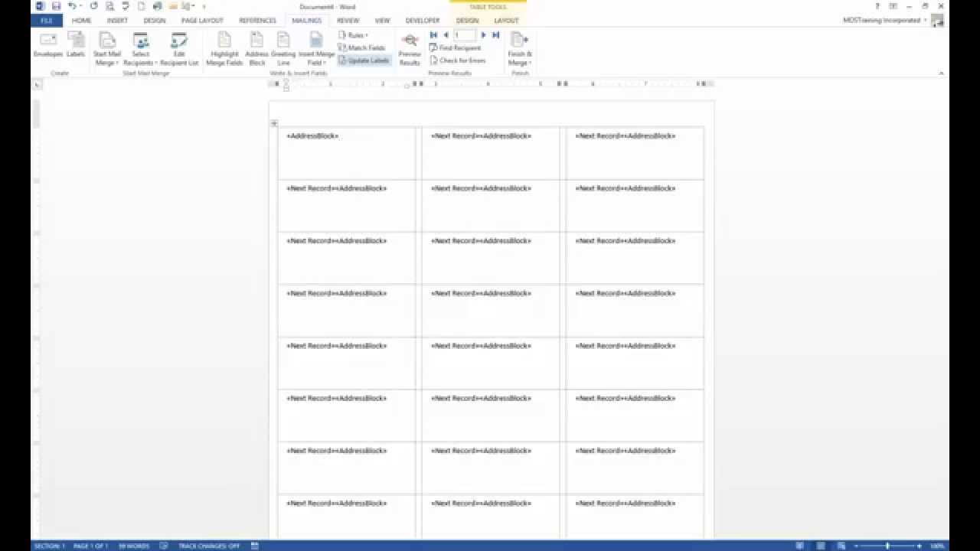Click the first label cell containing only «AddressBlock»
Image resolution: width=980 pixels, height=551 pixels.
[346, 153]
